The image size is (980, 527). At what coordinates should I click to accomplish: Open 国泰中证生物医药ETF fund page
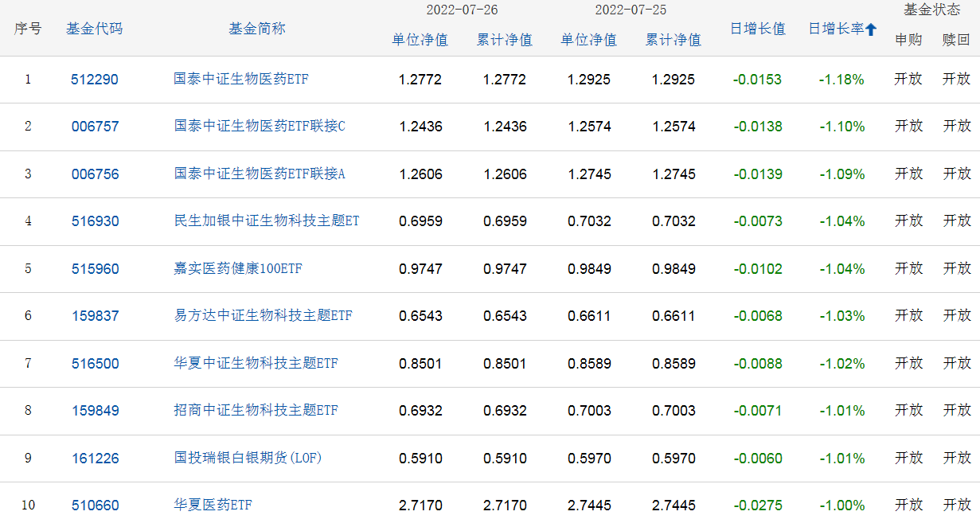(x=240, y=79)
